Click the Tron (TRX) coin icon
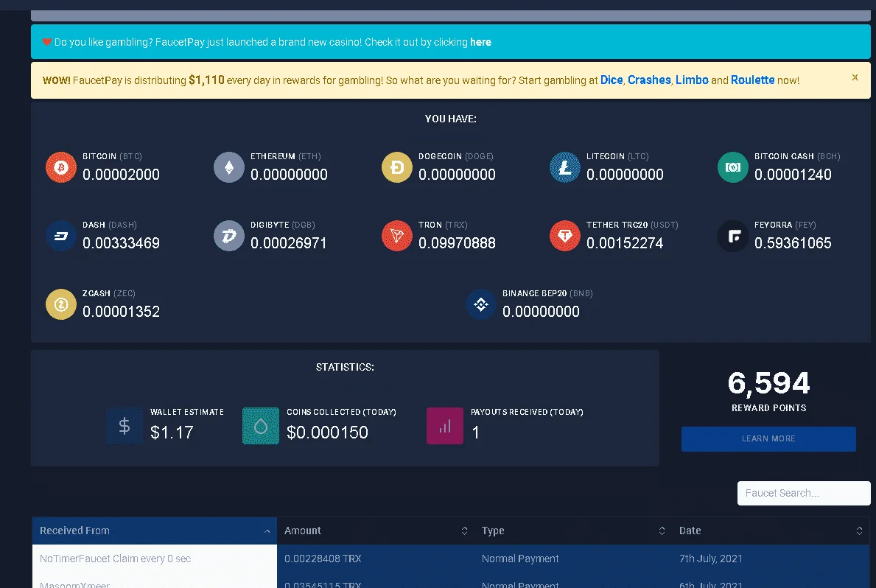This screenshot has width=876, height=588. [397, 236]
